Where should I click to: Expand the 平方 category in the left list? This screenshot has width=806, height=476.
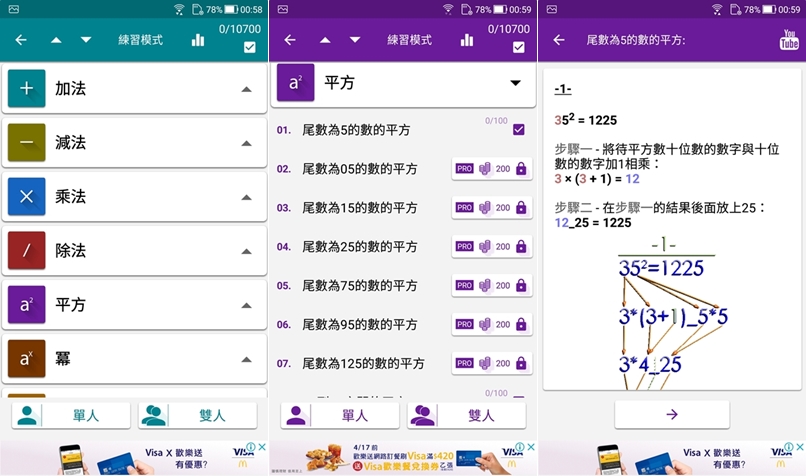(x=247, y=305)
